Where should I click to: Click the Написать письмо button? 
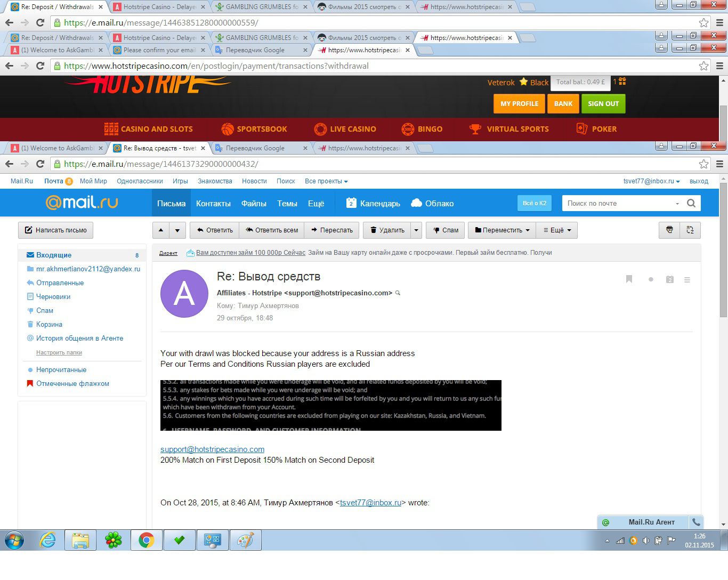[56, 230]
